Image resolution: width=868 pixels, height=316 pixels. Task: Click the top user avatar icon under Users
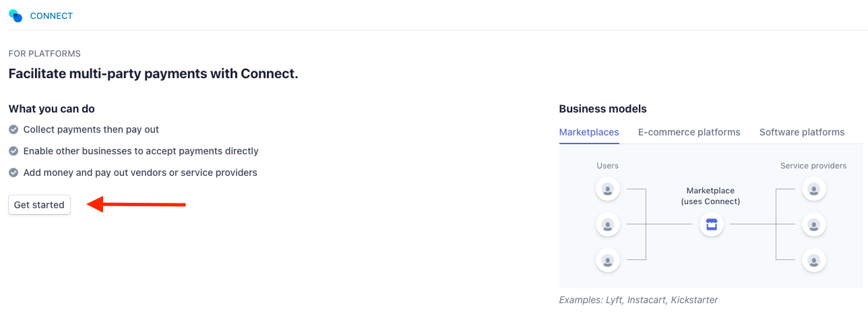pyautogui.click(x=608, y=189)
